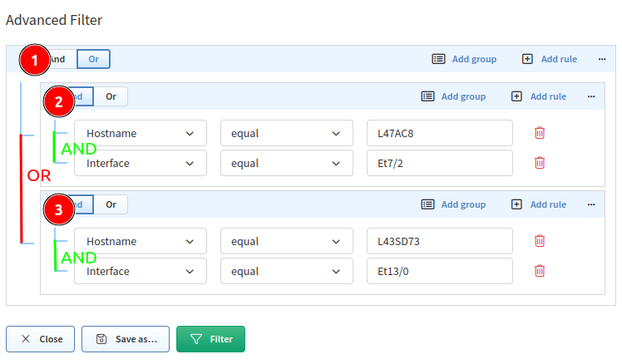
Task: Delete the Et7/2 interface rule
Action: coord(540,163)
